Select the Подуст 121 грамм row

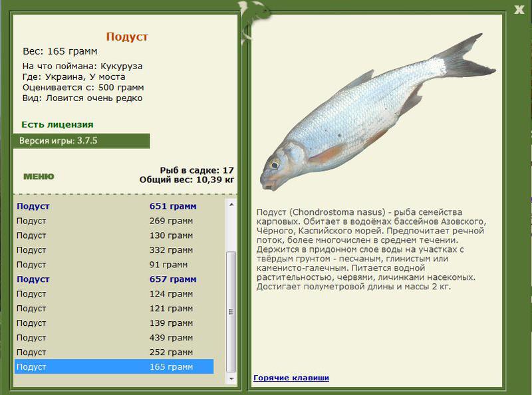[x=114, y=308]
